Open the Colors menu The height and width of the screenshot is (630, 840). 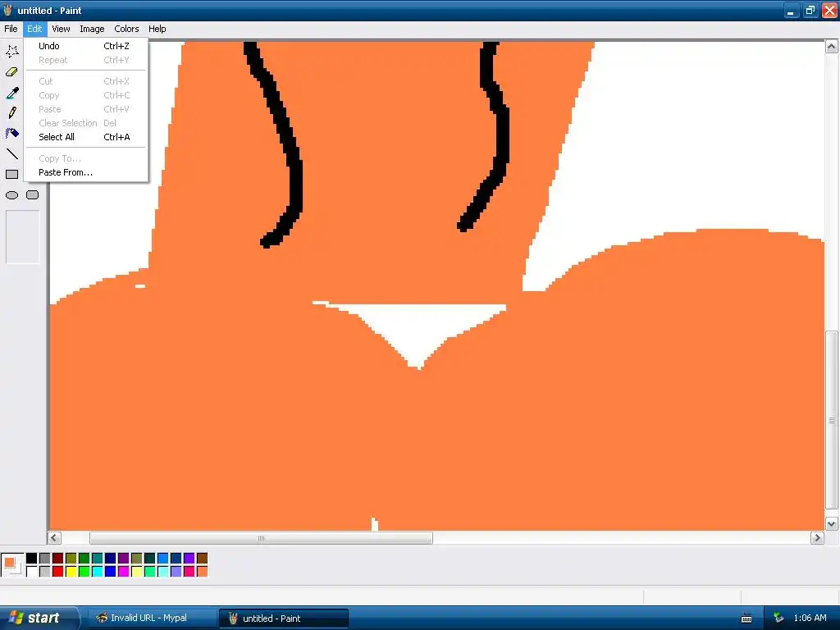click(126, 29)
